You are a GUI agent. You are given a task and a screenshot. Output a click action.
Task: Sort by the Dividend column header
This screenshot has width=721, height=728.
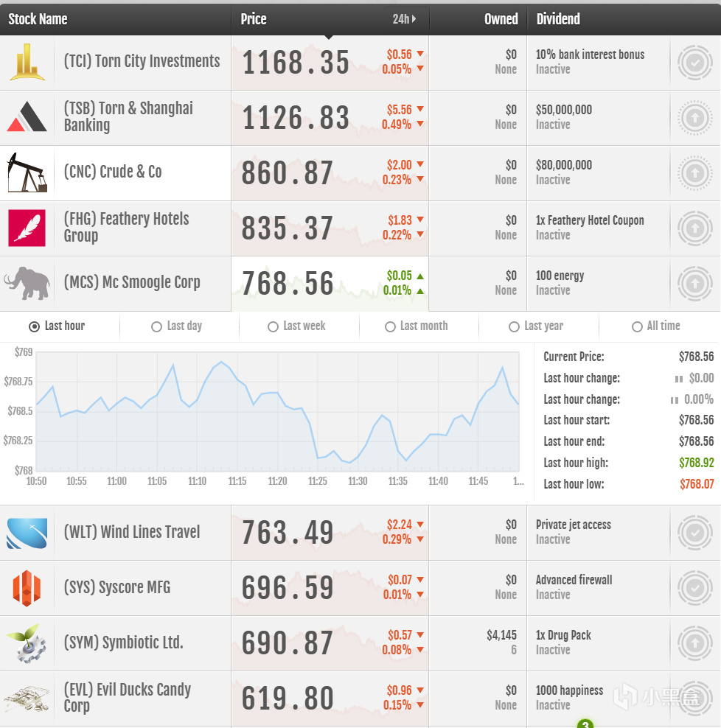[x=558, y=19]
